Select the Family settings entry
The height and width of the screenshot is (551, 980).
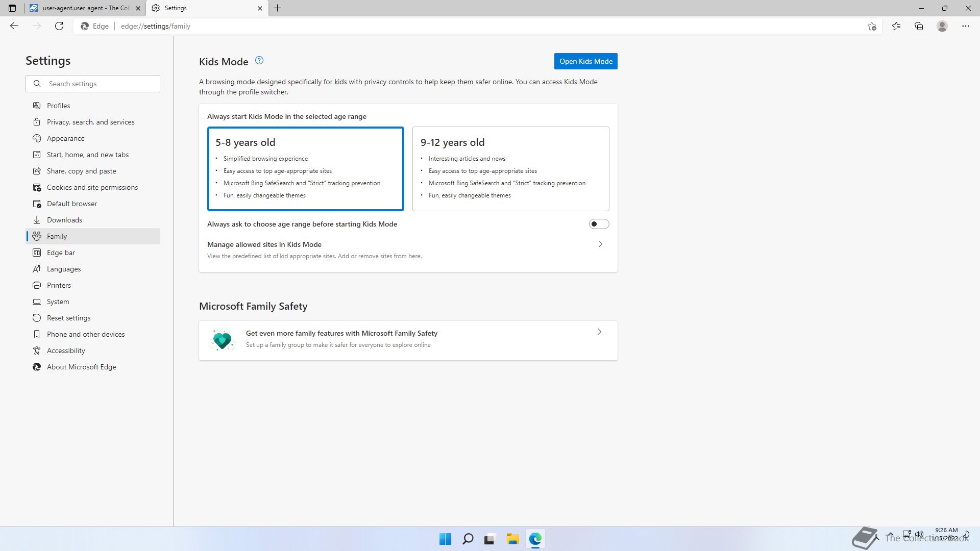tap(93, 236)
